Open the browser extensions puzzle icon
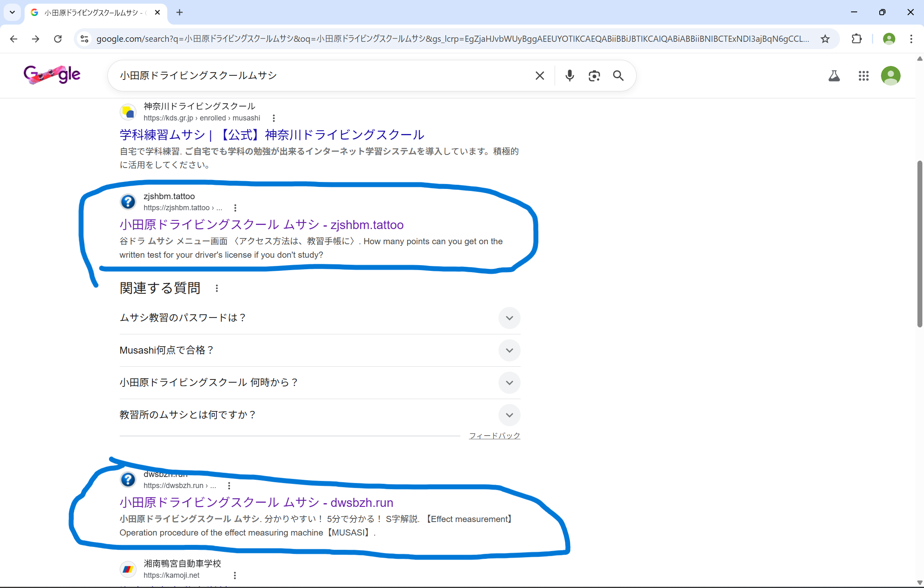Screen dimensions: 924x588 (x=856, y=39)
